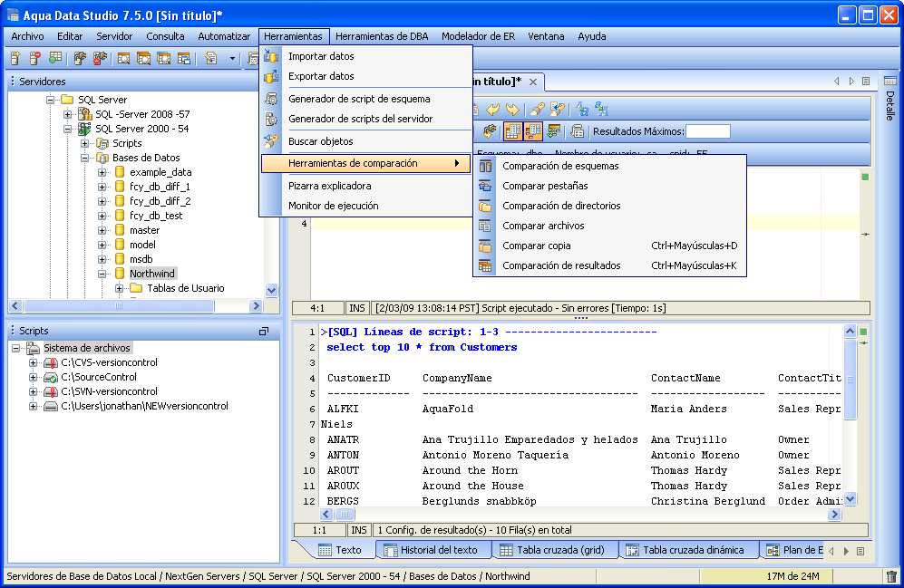Open the Tabla cruzada (grid) tab

[557, 550]
